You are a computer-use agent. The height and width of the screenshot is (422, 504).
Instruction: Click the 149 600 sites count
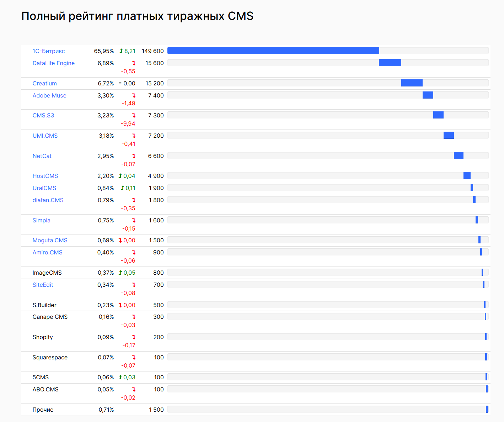153,51
